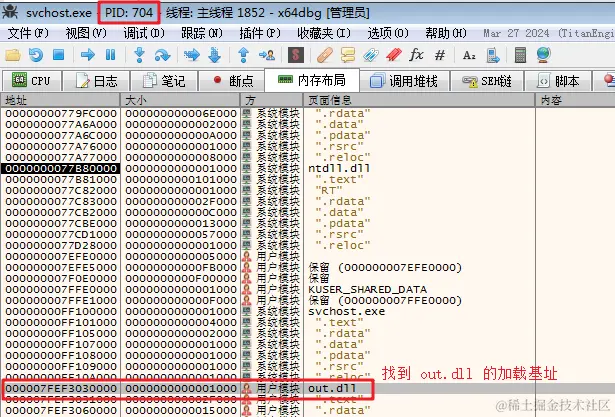615x417 pixels.
Task: Stop debugging with the square icon
Action: point(59,55)
